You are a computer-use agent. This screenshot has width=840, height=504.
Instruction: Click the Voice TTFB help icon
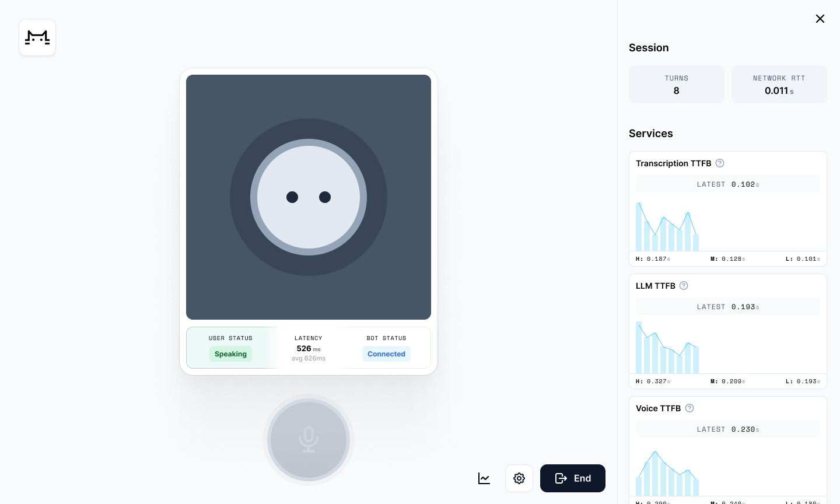(689, 408)
